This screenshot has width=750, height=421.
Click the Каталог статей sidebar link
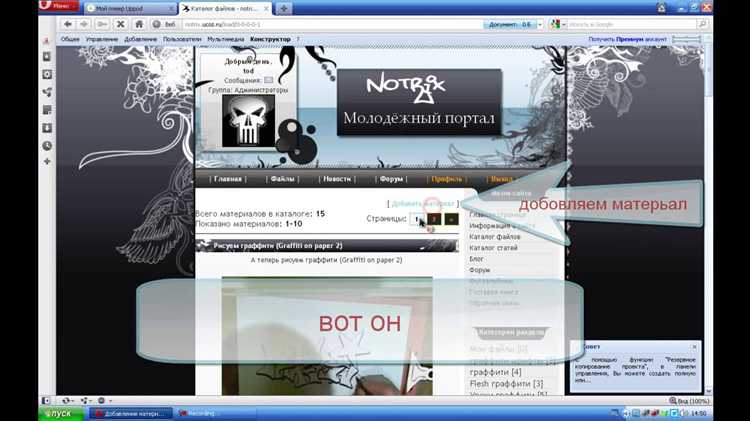[493, 248]
